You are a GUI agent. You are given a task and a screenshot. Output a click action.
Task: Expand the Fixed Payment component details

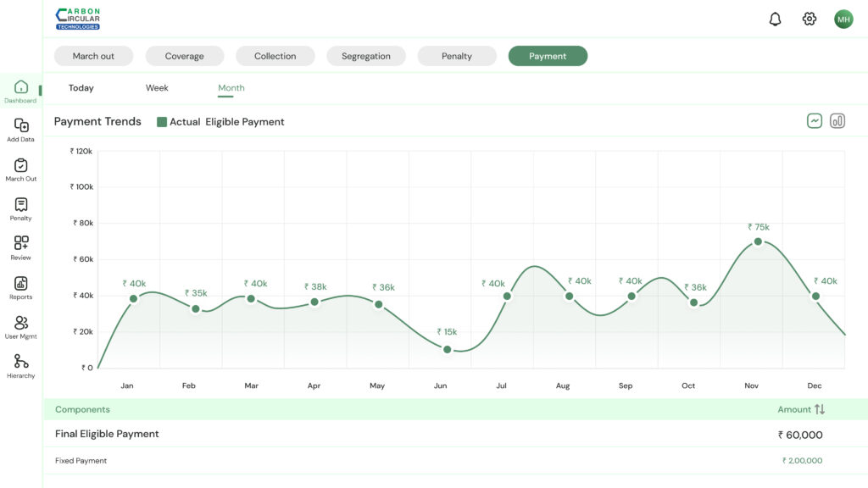(x=80, y=461)
